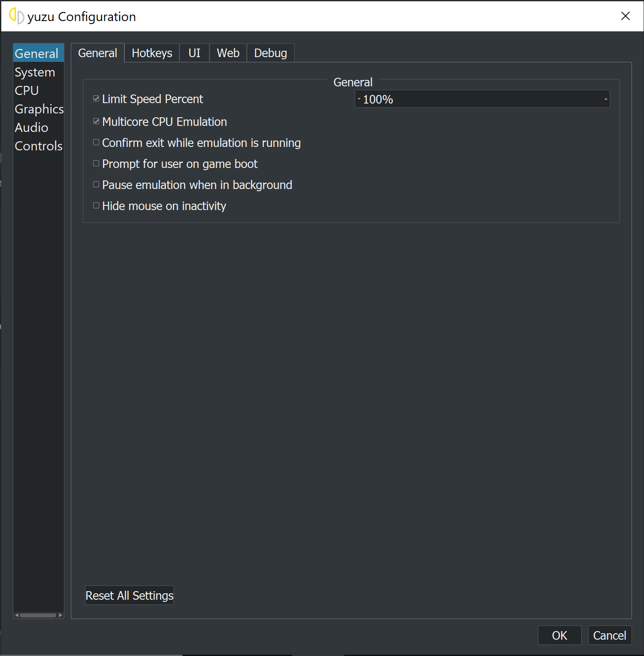644x656 pixels.
Task: Enable Pause emulation when in background
Action: coord(96,185)
